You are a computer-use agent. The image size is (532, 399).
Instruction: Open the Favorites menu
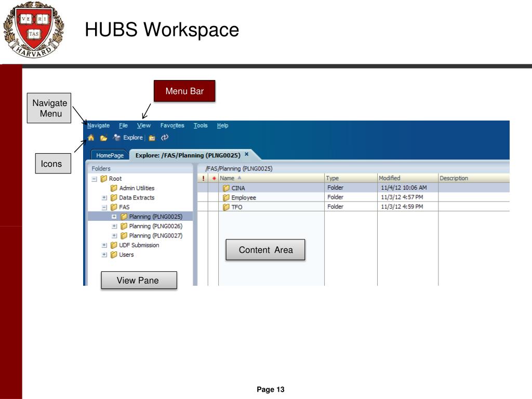click(172, 126)
